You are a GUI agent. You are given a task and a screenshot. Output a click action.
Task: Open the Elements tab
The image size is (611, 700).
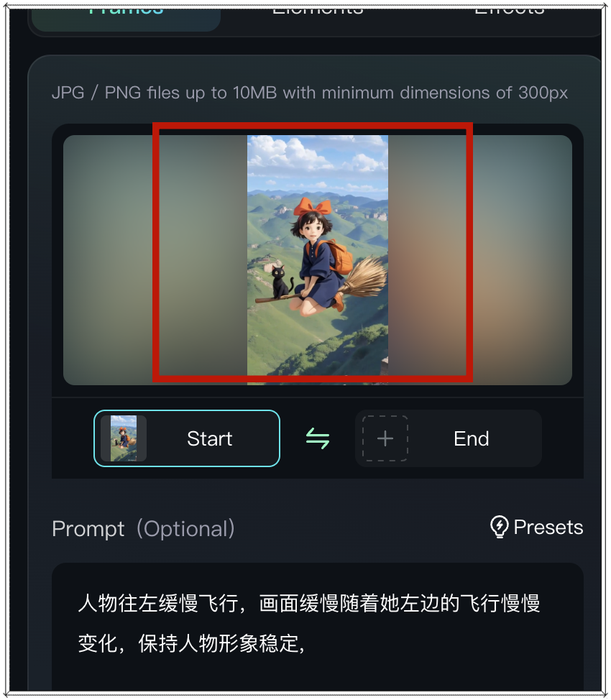coord(318,11)
